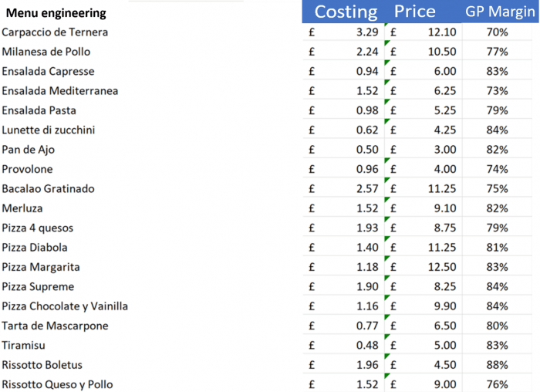Click the Costing column header

pyautogui.click(x=346, y=12)
